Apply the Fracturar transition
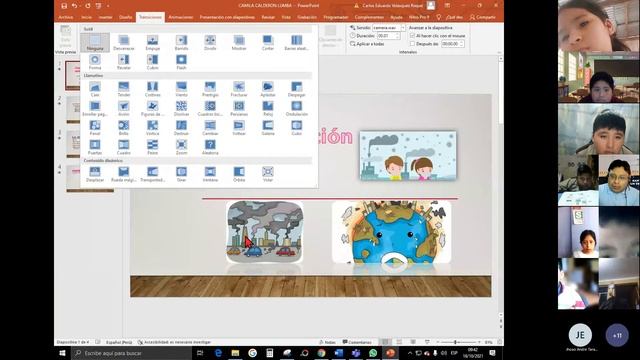Image resolution: width=640 pixels, height=360 pixels. point(239,89)
